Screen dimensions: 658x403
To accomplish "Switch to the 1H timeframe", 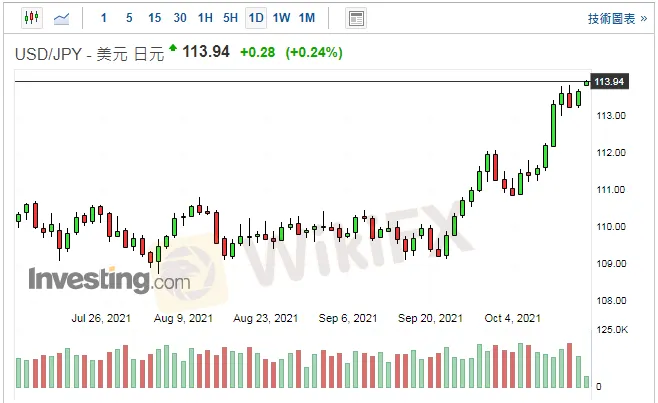I will (205, 18).
